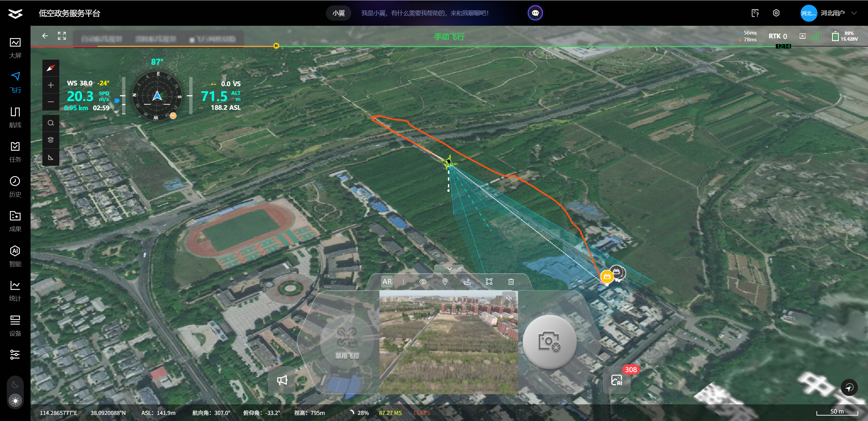Open the map layers selector
This screenshot has width=868, height=421.
[51, 140]
